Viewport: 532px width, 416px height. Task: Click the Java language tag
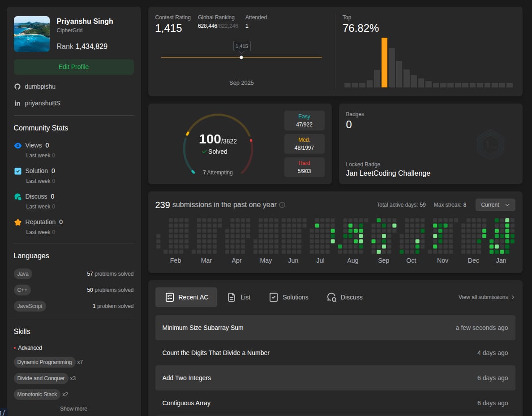tap(23, 274)
